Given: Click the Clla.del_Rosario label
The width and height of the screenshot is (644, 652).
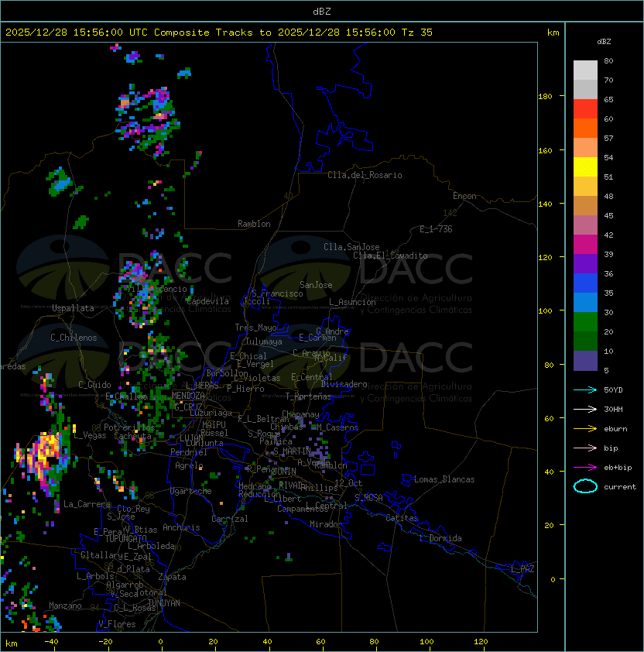Looking at the screenshot, I should (x=365, y=175).
